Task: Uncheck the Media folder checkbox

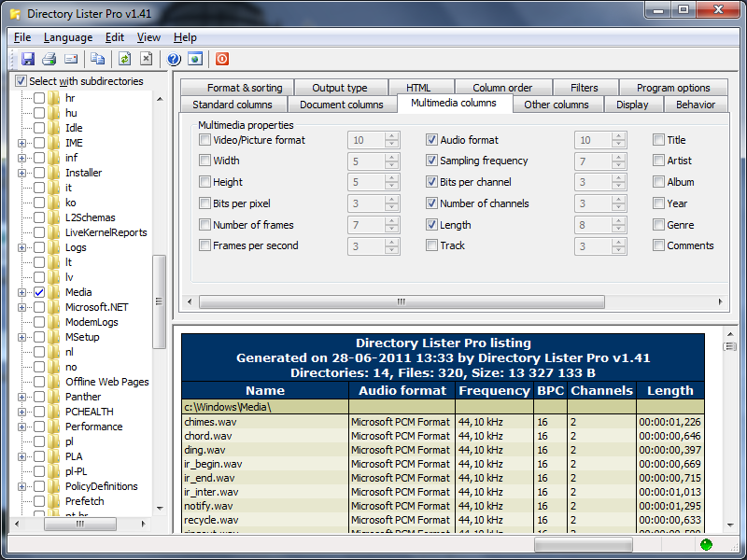Action: (x=39, y=292)
